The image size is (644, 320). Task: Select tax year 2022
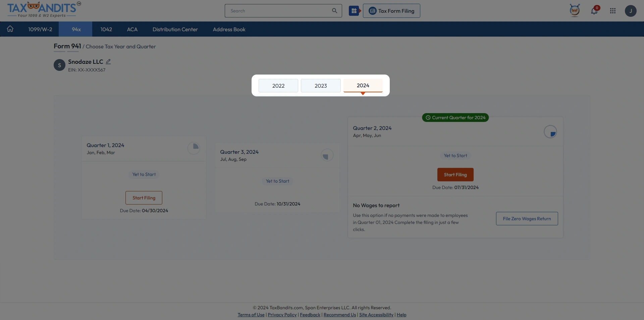278,86
